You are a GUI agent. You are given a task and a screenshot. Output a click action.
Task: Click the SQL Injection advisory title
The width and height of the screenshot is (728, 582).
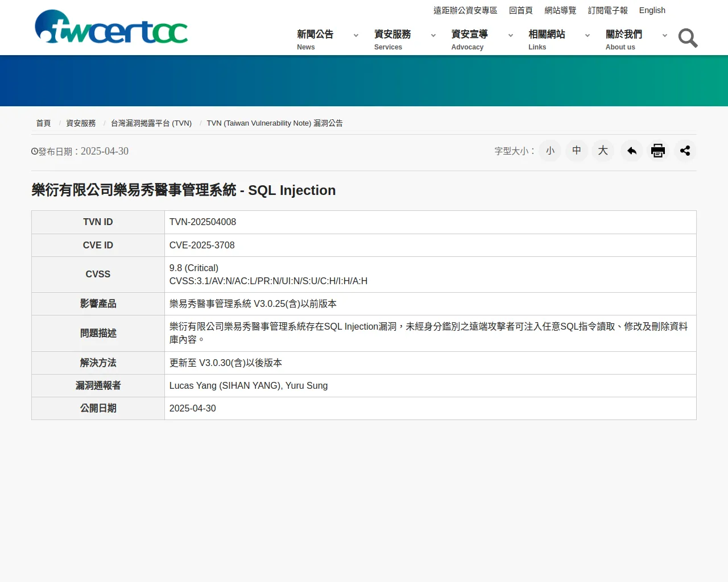[184, 190]
